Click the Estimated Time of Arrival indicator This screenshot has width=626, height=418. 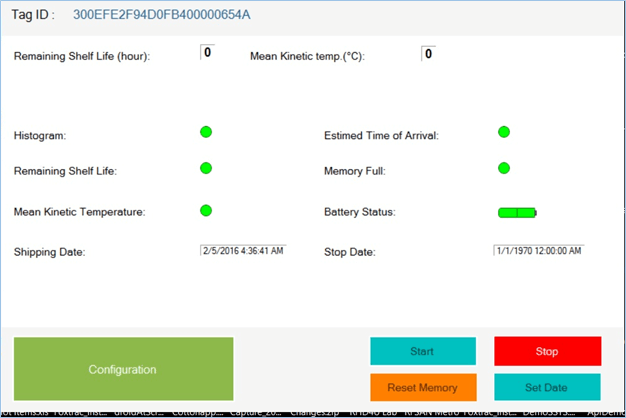pyautogui.click(x=504, y=132)
